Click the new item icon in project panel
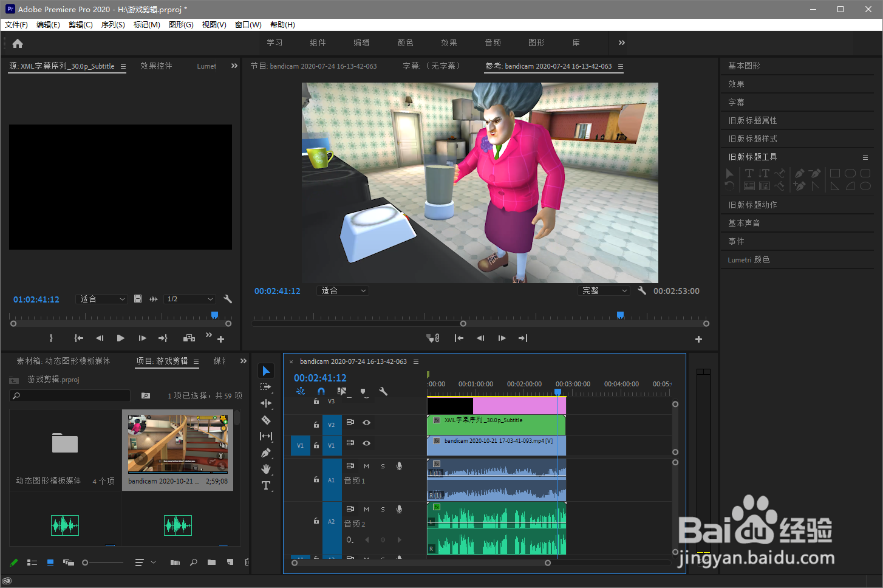Screen dimensions: 883x588 [x=230, y=562]
